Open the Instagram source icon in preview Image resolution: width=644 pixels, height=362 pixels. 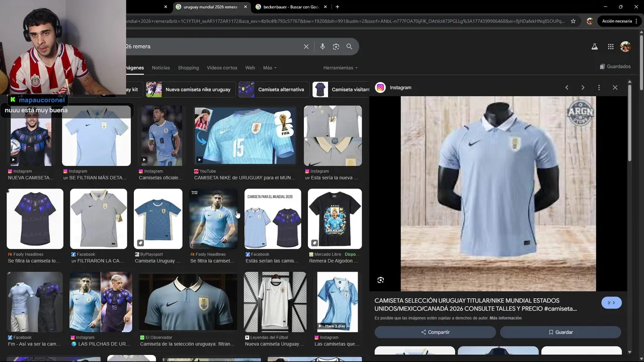[380, 87]
